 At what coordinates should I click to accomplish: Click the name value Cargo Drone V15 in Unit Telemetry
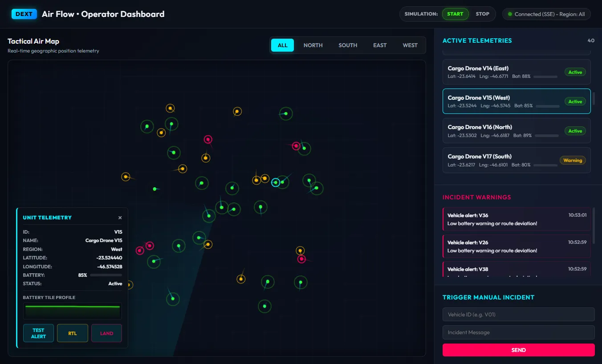[104, 240]
